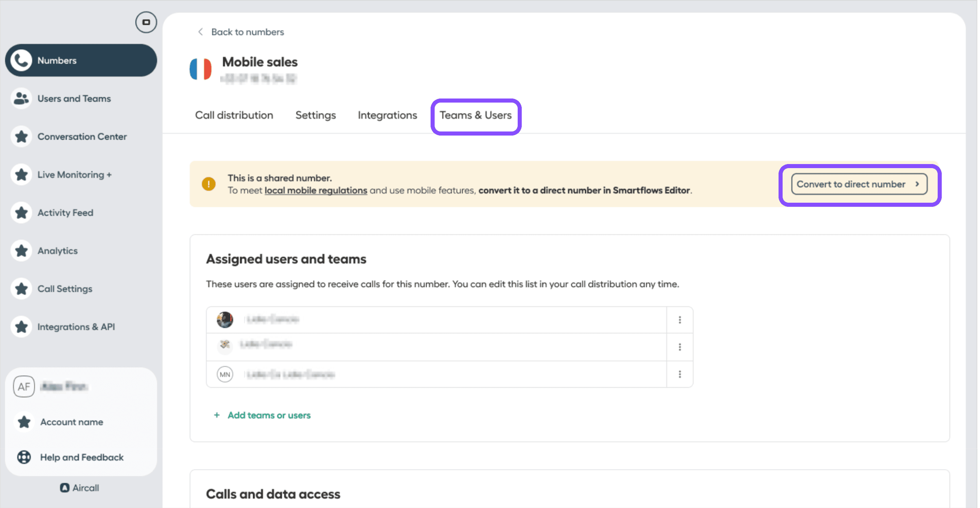Viewport: 980px width, 508px height.
Task: Open Integrations & API
Action: (x=76, y=326)
